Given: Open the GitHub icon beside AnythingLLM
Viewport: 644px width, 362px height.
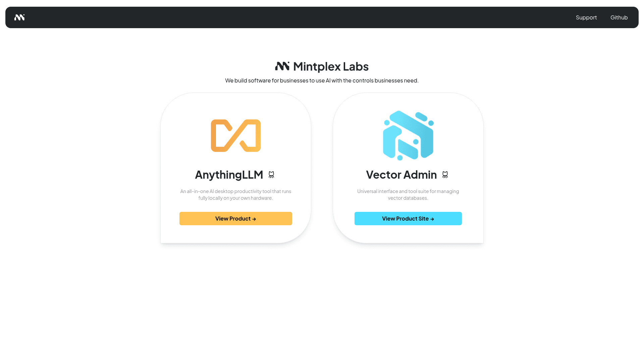Looking at the screenshot, I should 271,175.
